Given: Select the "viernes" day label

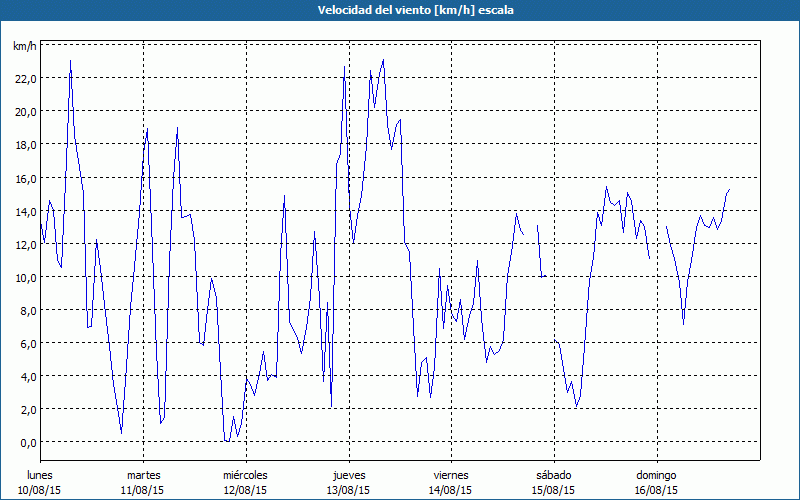Looking at the screenshot, I should pyautogui.click(x=451, y=475).
